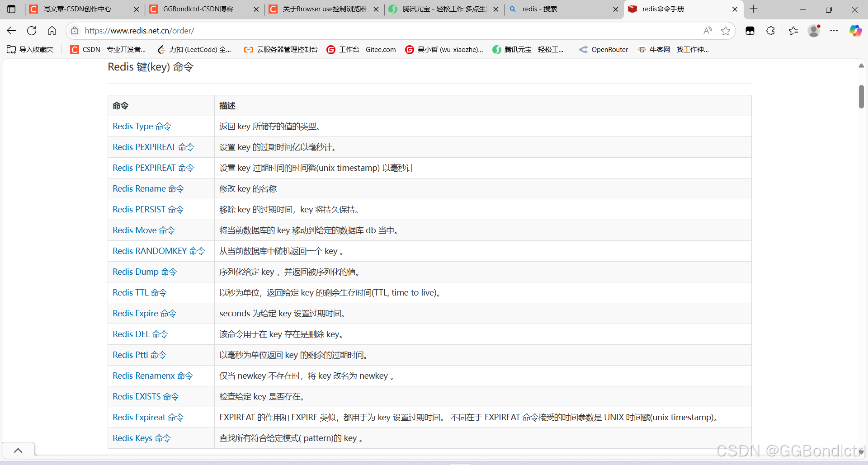The height and width of the screenshot is (465, 868).
Task: Add this page to favorites star
Action: tap(726, 31)
